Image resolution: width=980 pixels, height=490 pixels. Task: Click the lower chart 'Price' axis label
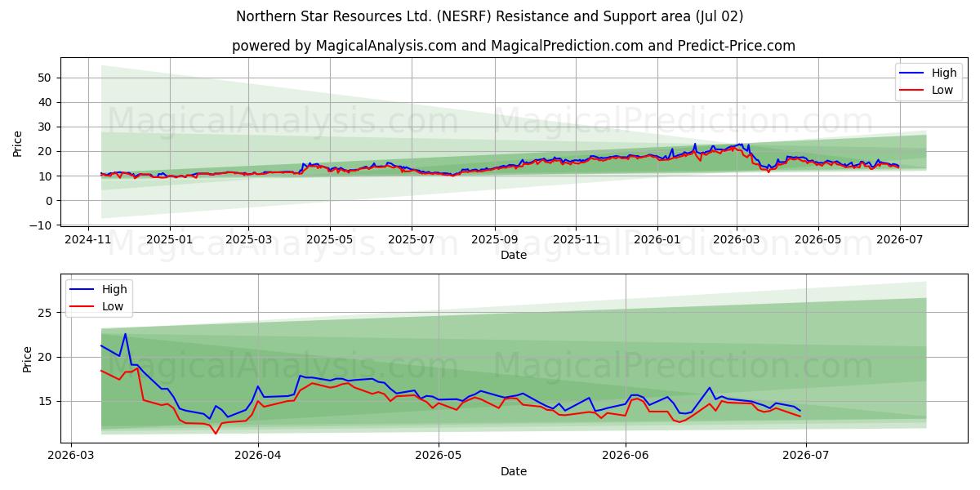pyautogui.click(x=28, y=359)
